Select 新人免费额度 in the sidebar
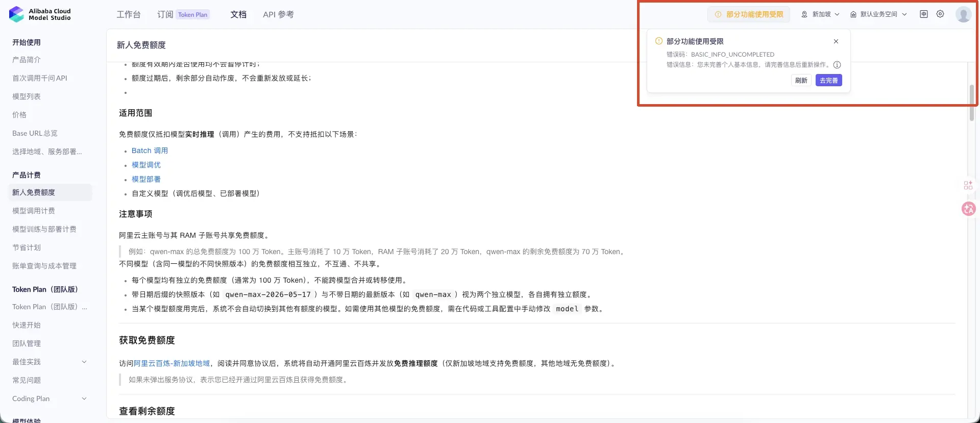980x423 pixels. click(x=50, y=192)
